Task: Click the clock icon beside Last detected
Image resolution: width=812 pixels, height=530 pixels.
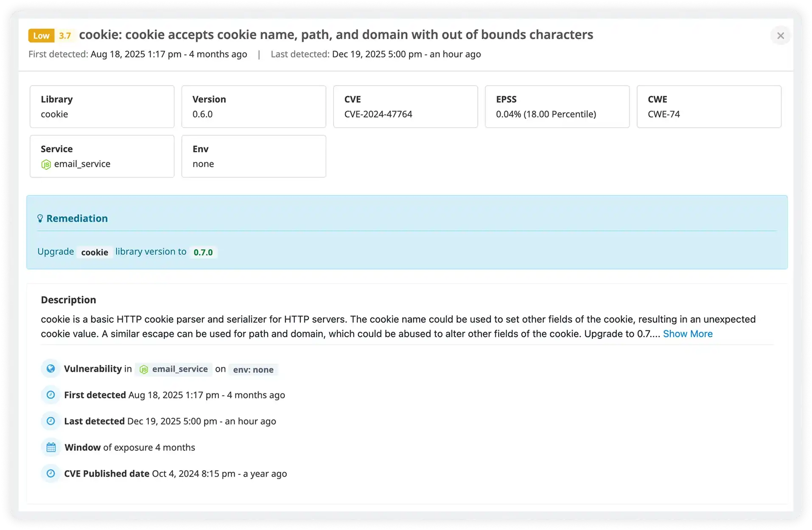Action: (50, 421)
